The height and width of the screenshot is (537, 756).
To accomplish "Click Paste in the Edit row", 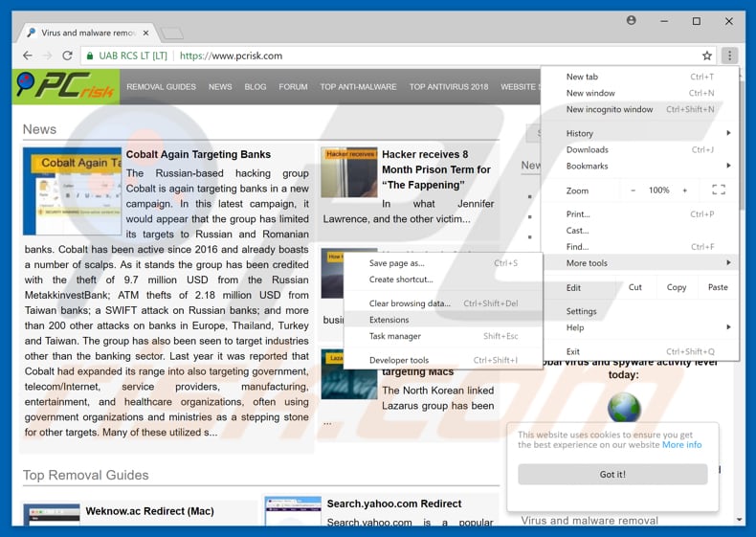I will coord(718,287).
